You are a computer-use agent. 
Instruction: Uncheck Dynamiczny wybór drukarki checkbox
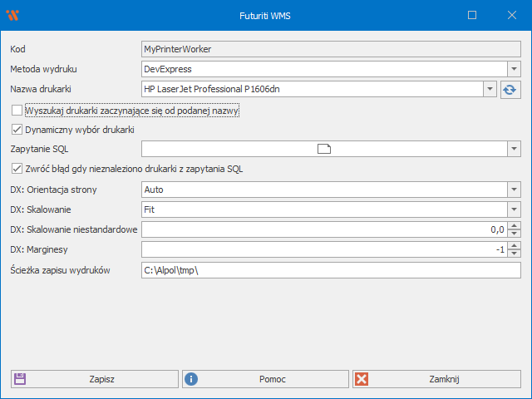[17, 130]
